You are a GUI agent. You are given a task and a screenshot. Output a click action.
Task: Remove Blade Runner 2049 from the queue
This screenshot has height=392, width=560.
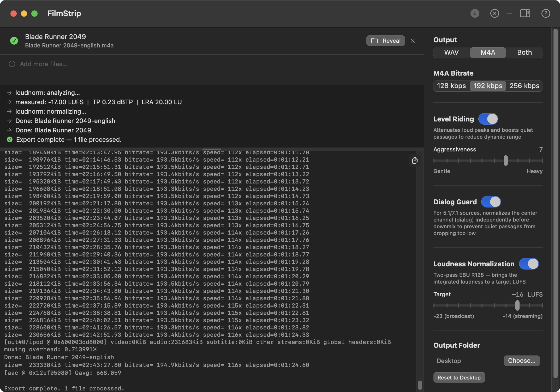413,41
